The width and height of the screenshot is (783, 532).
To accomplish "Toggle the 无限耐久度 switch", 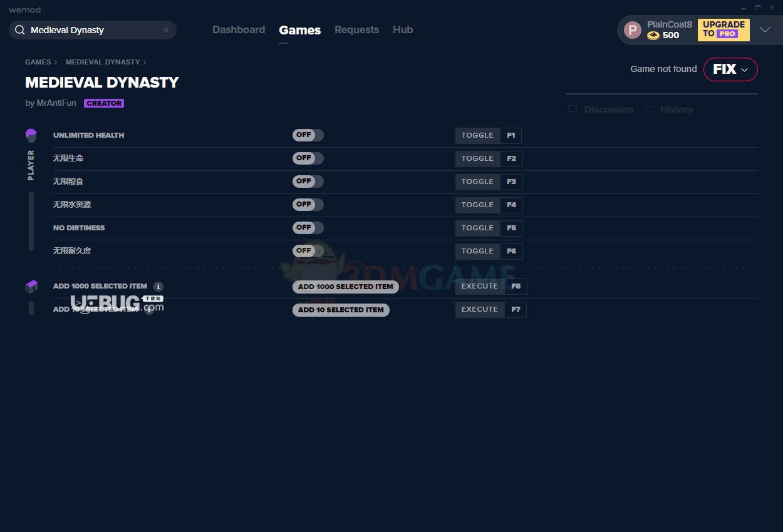I will (x=308, y=251).
